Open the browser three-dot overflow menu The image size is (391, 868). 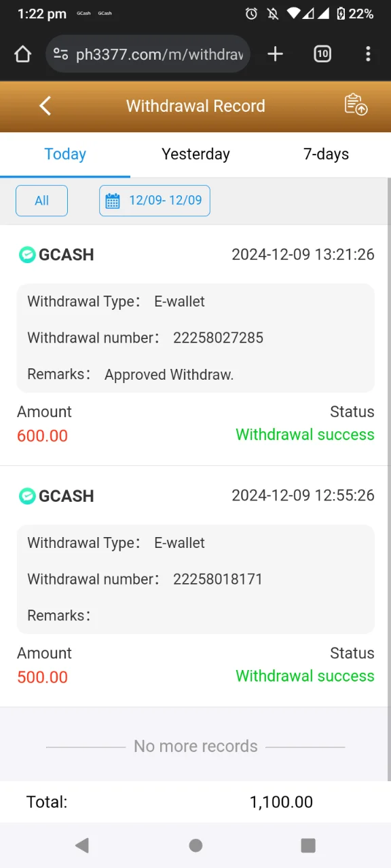(367, 54)
